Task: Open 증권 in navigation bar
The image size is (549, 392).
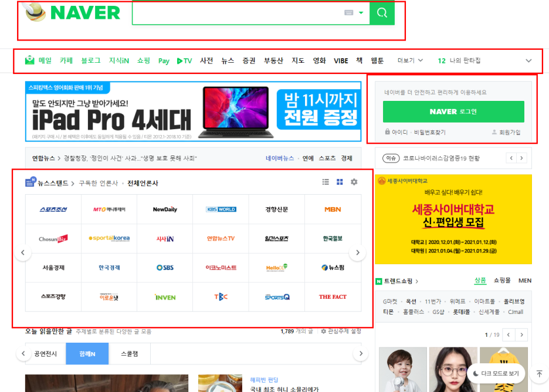Action: click(249, 60)
